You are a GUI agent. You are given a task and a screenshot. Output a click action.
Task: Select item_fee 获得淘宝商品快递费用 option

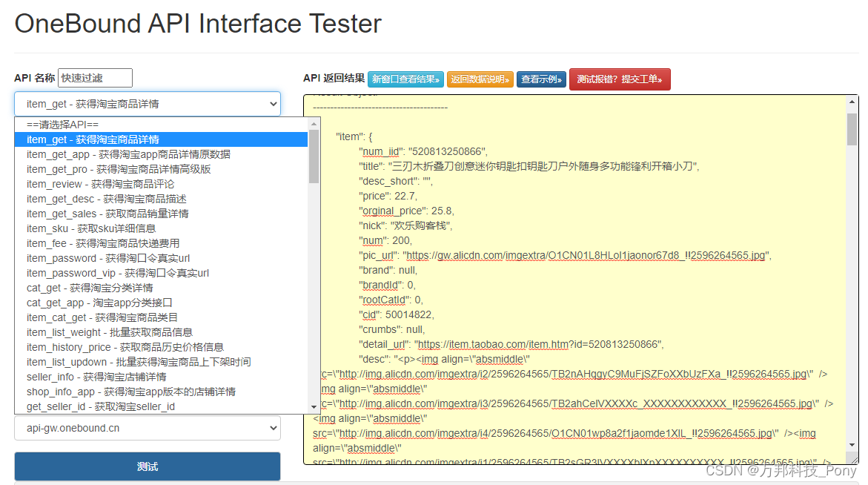[x=161, y=243]
